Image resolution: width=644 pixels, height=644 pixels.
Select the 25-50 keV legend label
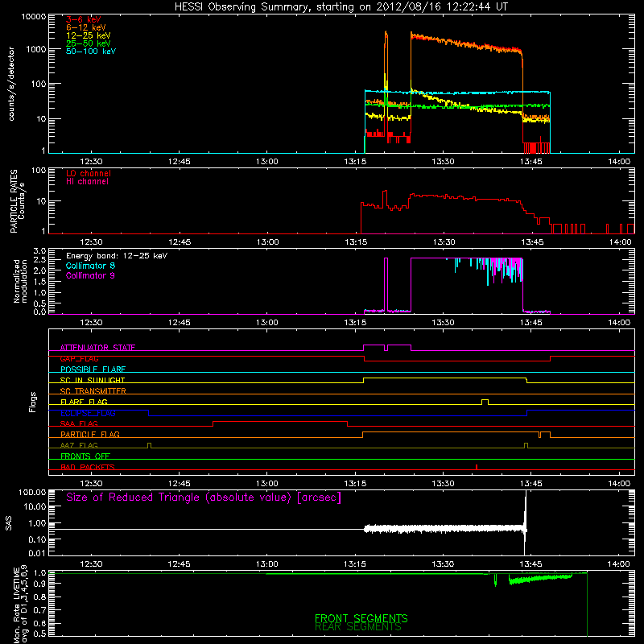pyautogui.click(x=89, y=43)
